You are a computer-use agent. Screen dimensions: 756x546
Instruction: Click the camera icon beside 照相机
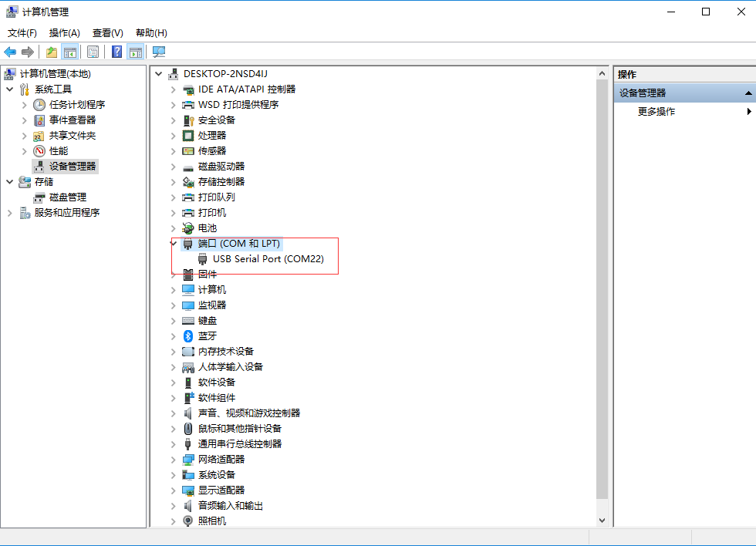click(x=188, y=521)
